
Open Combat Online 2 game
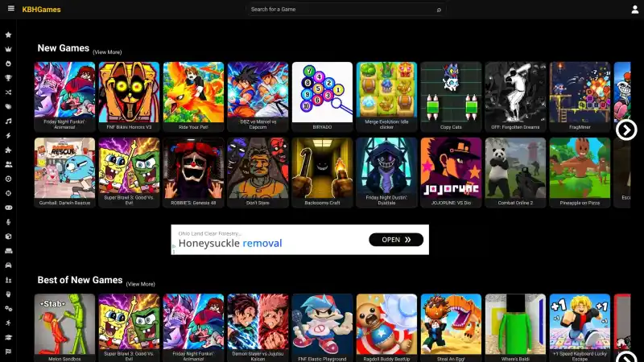515,172
